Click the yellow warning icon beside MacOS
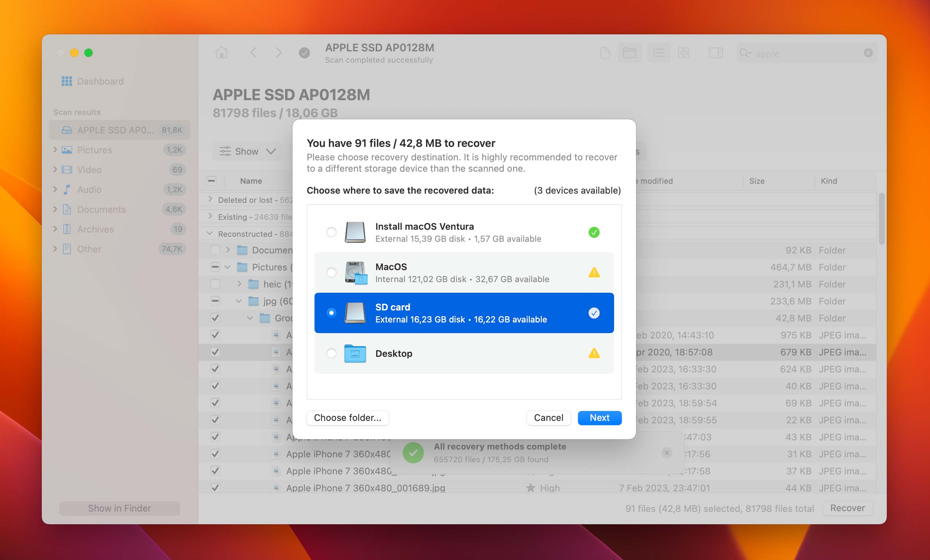Screen dimensions: 930x560 (x=594, y=273)
